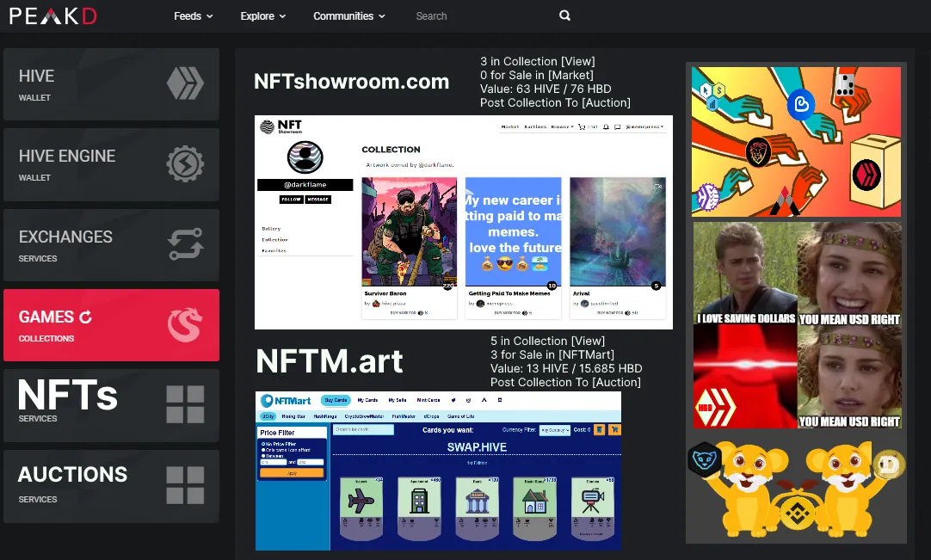Click the Getting Paid To Make Memes artwork
This screenshot has width=931, height=560.
513,232
